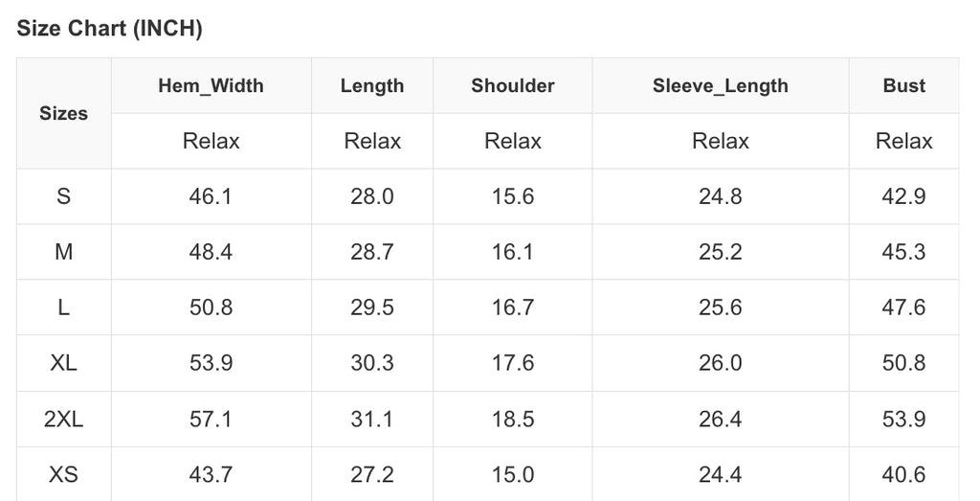Select the S size row label
Screen dimensions: 980x501
coord(63,196)
